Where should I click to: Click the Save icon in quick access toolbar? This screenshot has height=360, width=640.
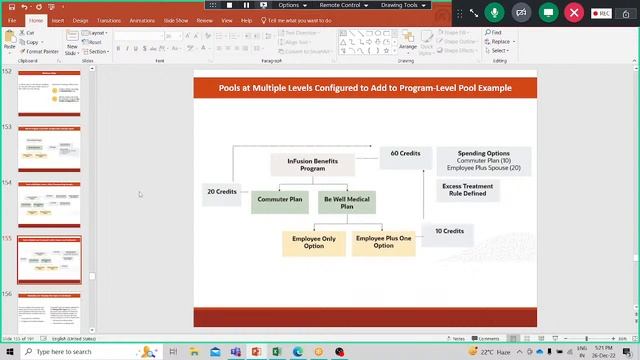tap(12, 7)
